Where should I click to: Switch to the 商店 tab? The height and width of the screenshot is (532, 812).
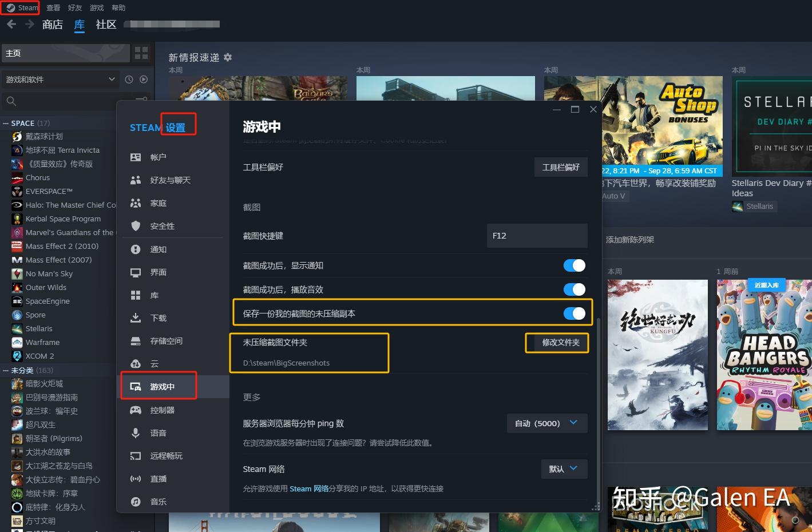click(52, 25)
